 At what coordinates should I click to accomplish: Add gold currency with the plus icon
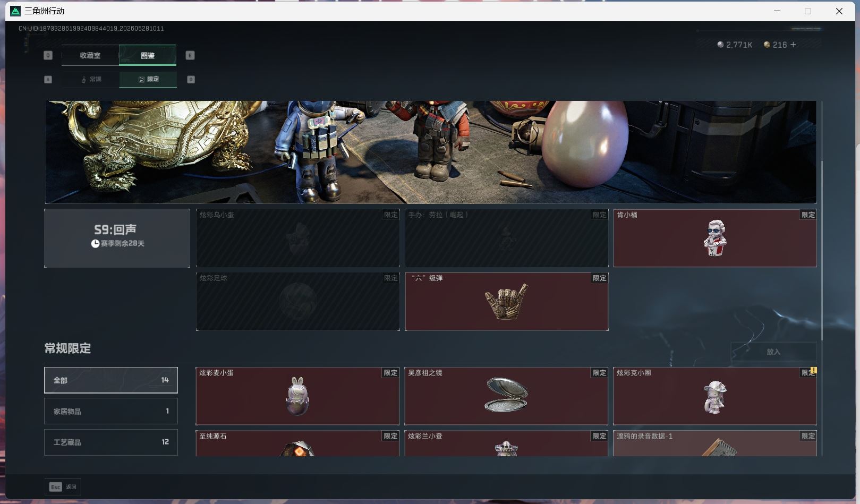coord(793,45)
